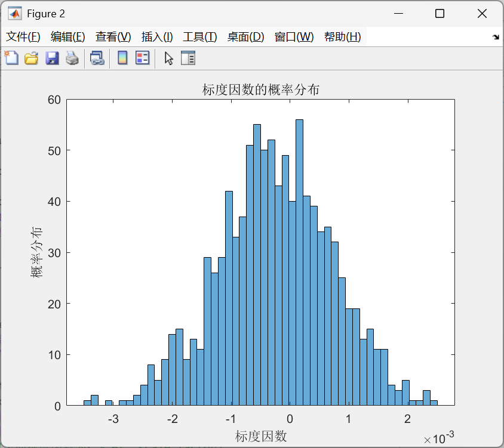This screenshot has width=504, height=448.
Task: Open the 文件(F) menu
Action: click(x=23, y=37)
